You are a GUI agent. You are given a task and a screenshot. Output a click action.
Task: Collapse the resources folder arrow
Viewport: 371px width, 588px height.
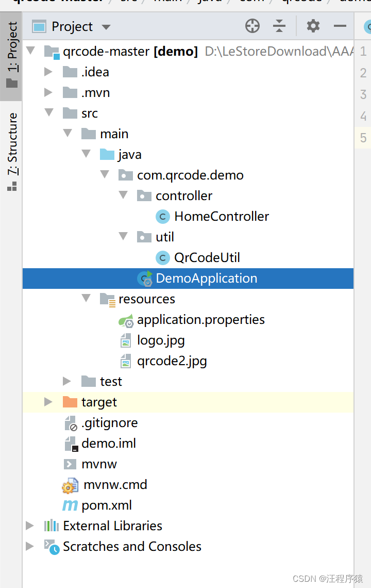point(86,298)
